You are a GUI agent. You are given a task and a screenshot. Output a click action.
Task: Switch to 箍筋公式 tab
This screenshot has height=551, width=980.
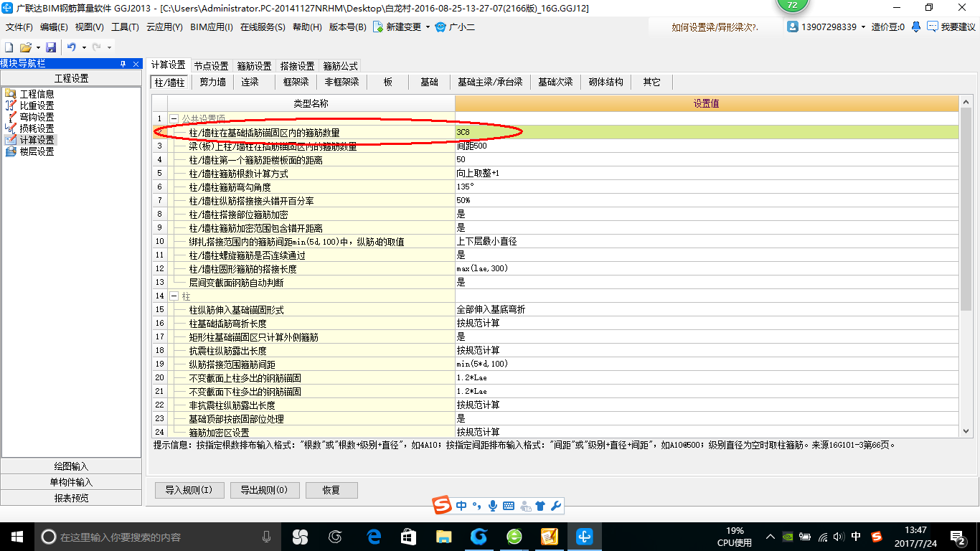pos(340,65)
